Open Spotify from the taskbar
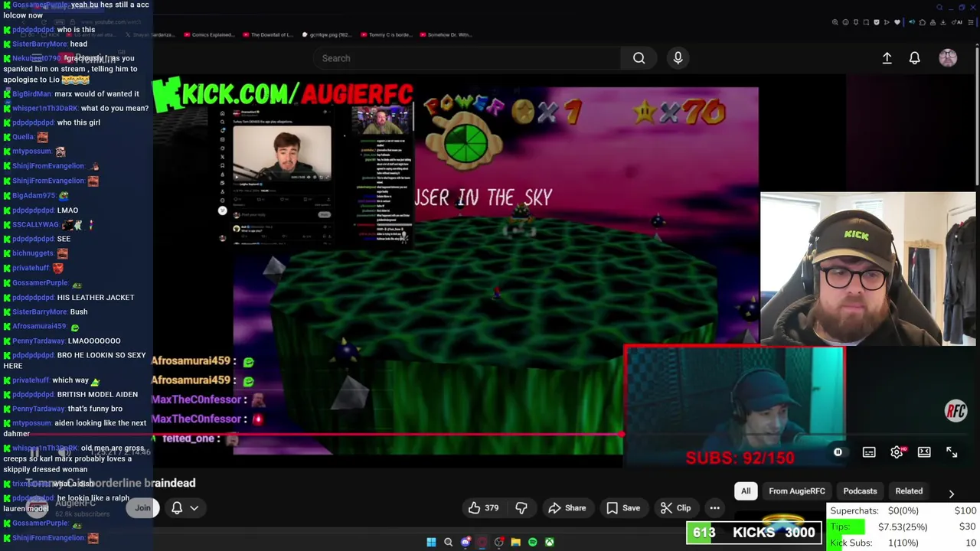980x551 pixels. pyautogui.click(x=532, y=543)
